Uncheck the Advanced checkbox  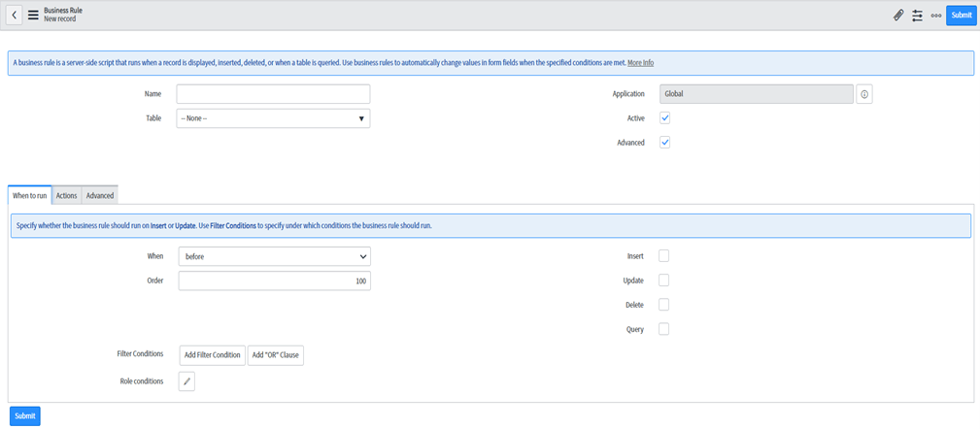click(665, 143)
